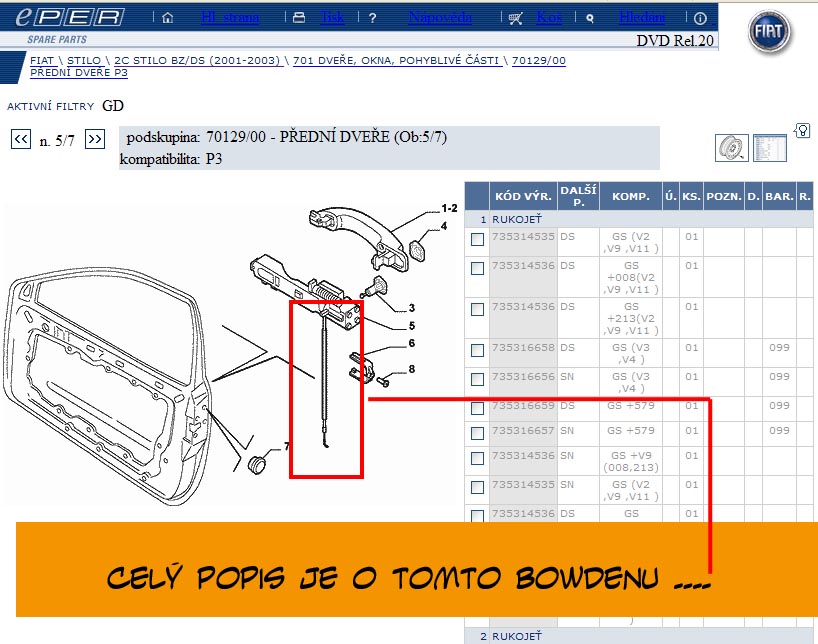Viewport: 818px width, 644px height.
Task: Select checkbox next to part 735316659
Action: 478,407
